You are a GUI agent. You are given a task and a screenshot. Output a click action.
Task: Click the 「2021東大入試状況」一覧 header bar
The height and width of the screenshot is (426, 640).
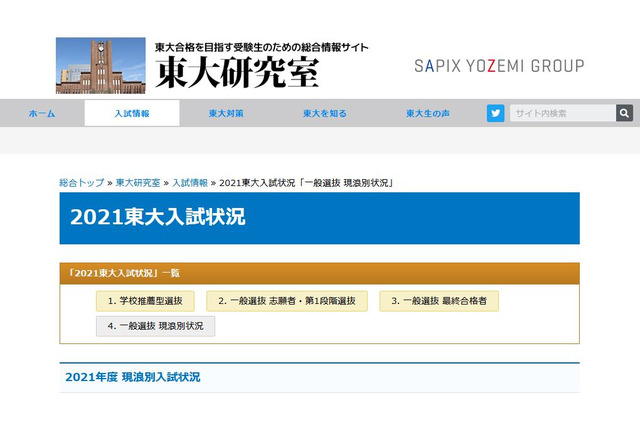pyautogui.click(x=320, y=273)
